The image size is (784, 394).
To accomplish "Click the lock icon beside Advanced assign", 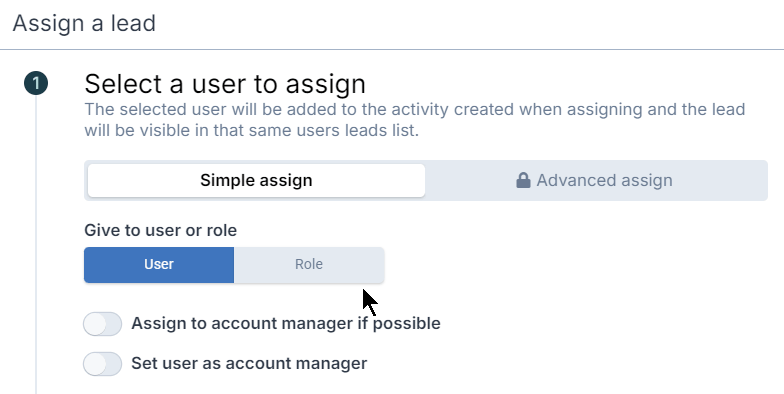I will pos(523,180).
